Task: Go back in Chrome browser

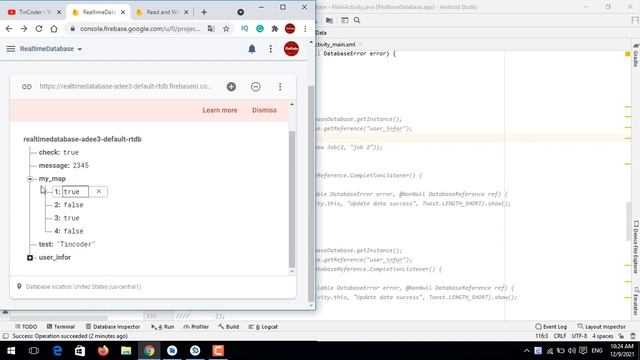Action: [9, 29]
